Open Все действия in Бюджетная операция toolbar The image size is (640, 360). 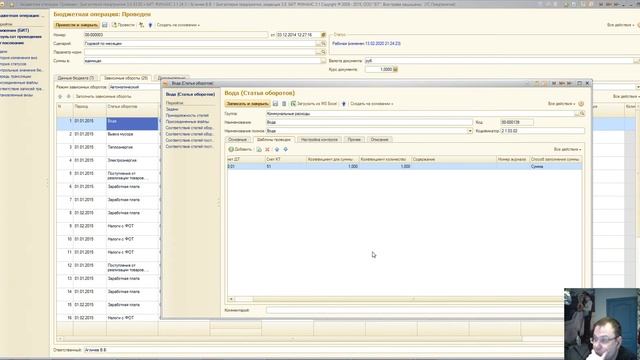click(621, 25)
